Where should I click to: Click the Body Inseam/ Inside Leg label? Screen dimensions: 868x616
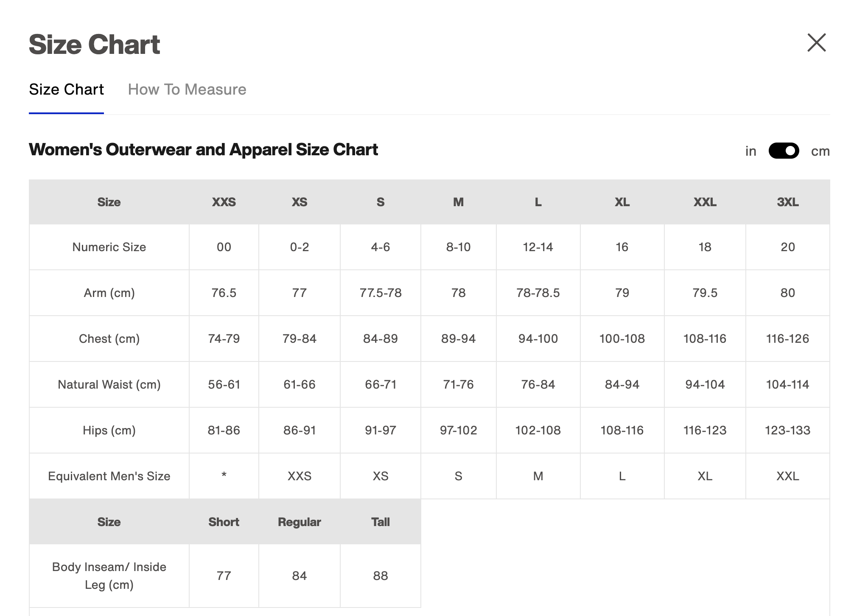[x=109, y=576]
